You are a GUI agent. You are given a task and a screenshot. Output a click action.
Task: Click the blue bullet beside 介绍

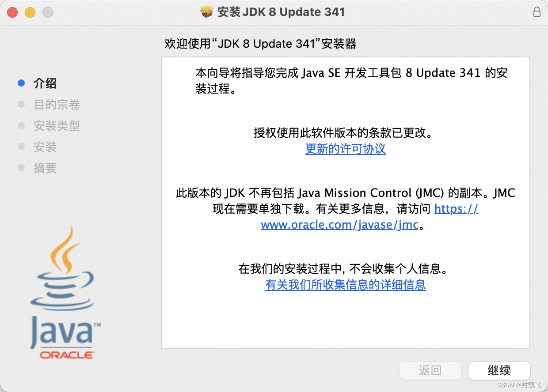[x=21, y=83]
